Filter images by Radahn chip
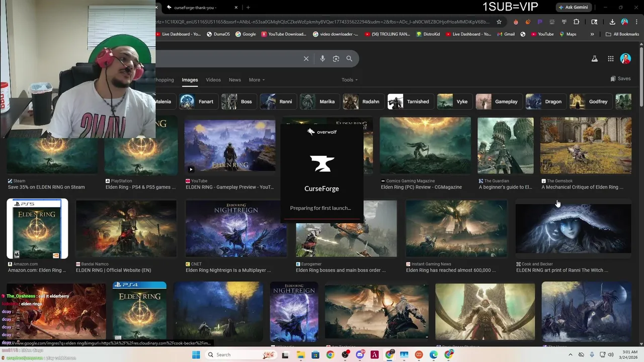This screenshot has width=644, height=362. pos(363,102)
